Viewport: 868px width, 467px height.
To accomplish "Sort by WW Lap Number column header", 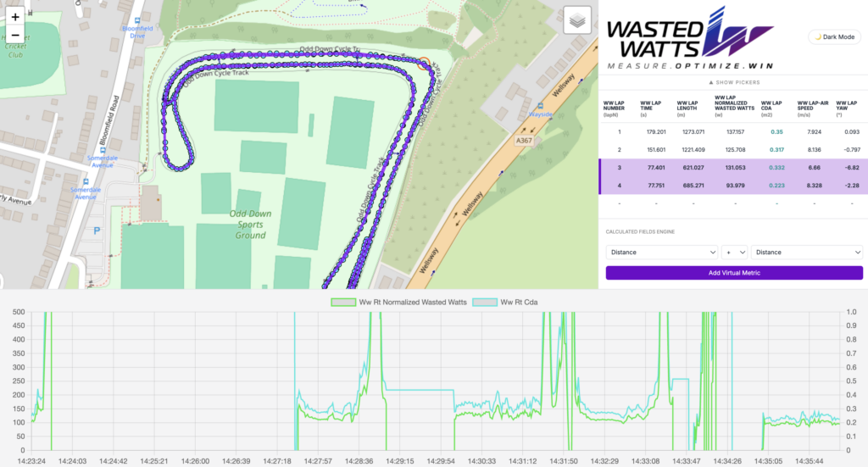I will click(x=614, y=106).
